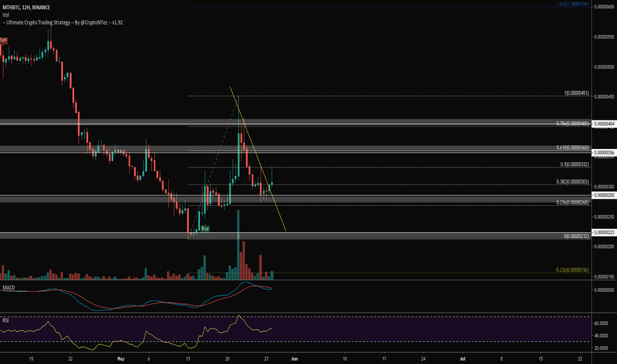Click the 1.618(0.00000599) Fibonacci extension label

(573, 5)
